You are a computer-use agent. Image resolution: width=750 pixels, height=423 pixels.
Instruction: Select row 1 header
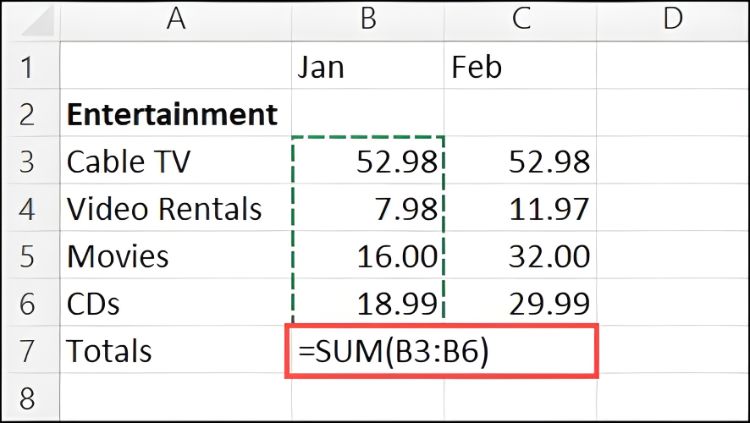point(30,66)
